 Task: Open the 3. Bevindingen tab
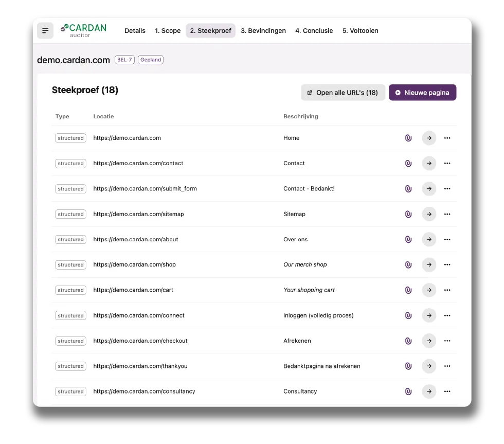tap(263, 30)
